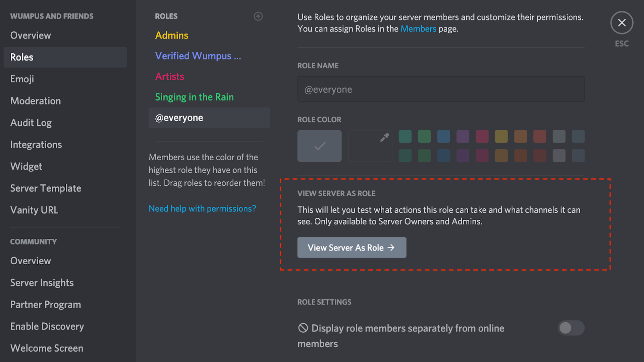Select the Admins role

pyautogui.click(x=172, y=35)
